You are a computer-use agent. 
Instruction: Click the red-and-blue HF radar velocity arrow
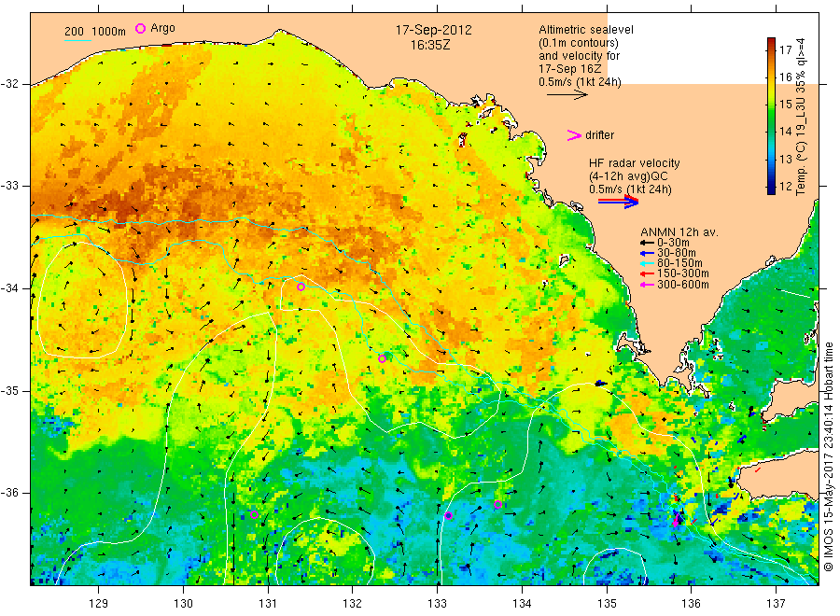[x=618, y=202]
